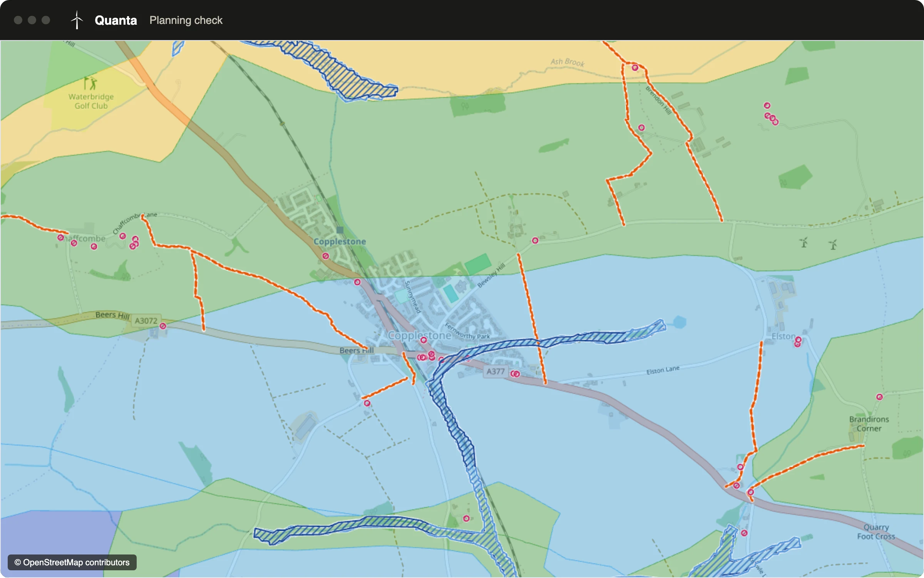
Task: Click the A3072 road shield
Action: [x=146, y=321]
